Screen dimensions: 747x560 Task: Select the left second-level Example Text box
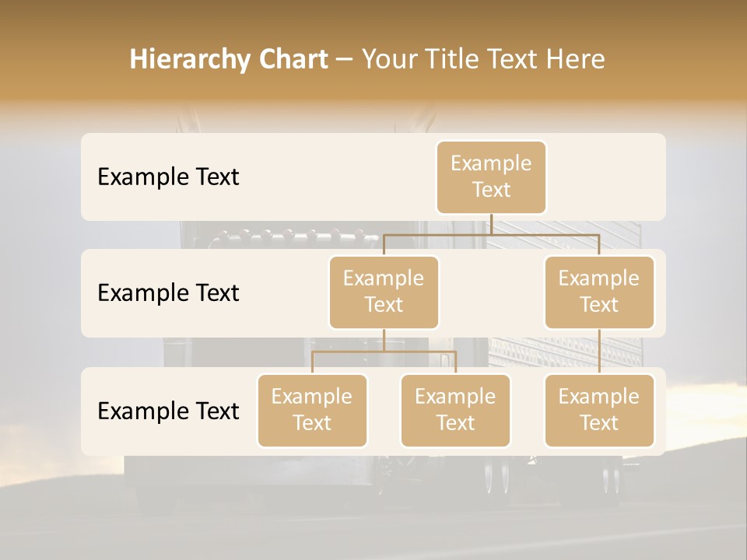(384, 292)
